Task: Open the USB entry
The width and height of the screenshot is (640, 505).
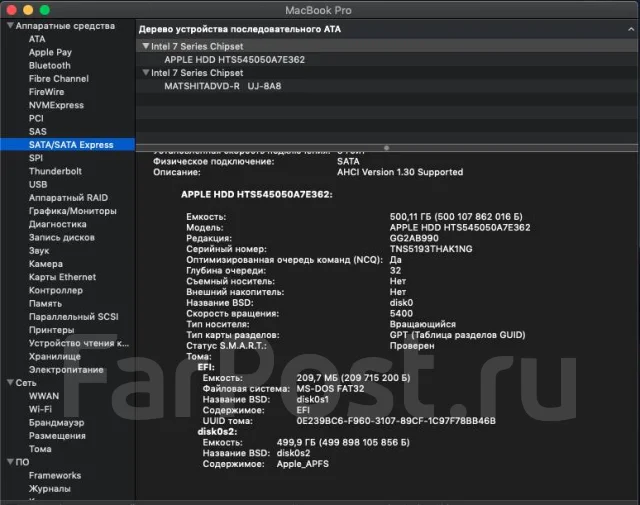Action: tap(38, 185)
